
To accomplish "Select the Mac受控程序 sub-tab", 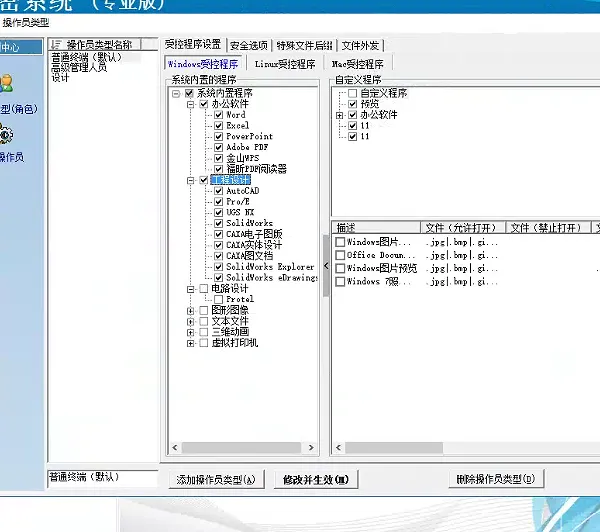I will point(358,64).
